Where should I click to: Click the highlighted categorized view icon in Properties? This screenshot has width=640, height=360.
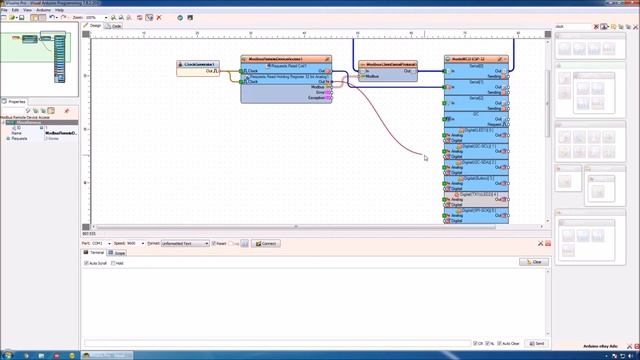coord(51,111)
